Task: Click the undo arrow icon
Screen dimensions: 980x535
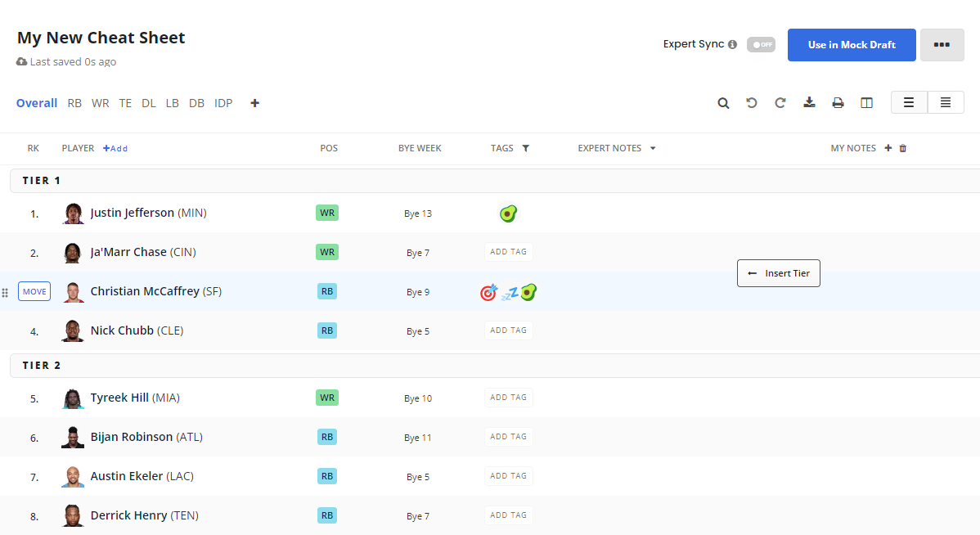Action: [x=752, y=103]
